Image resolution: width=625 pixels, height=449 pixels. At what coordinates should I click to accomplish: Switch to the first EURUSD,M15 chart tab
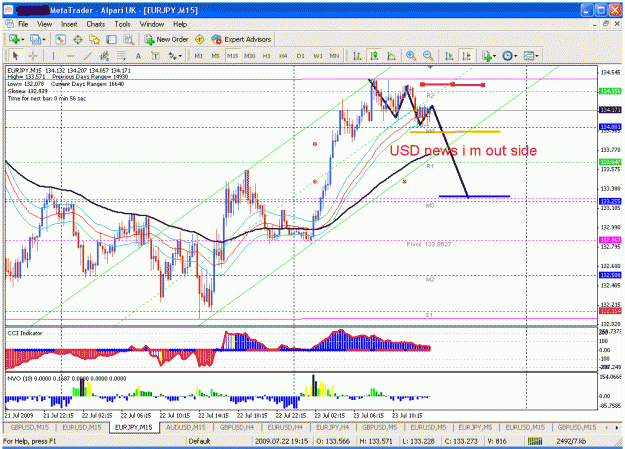[82, 427]
